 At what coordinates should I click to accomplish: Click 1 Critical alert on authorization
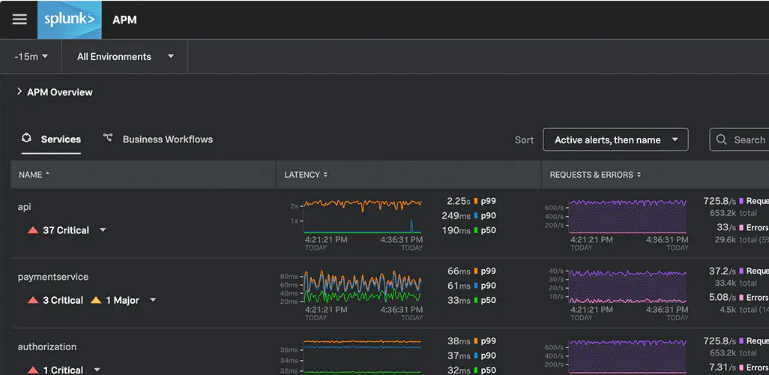[63, 370]
